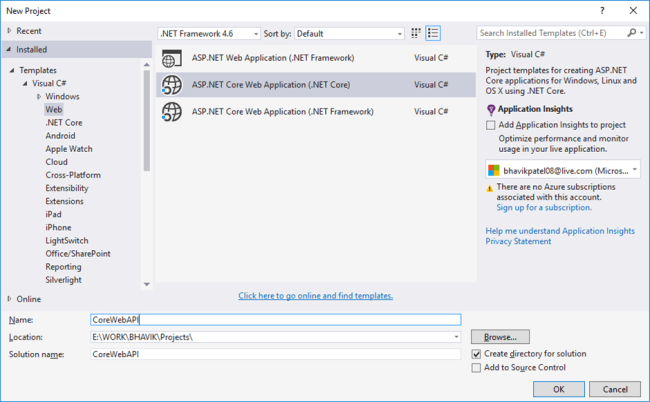
Task: Select the Cloud template category
Action: [56, 162]
